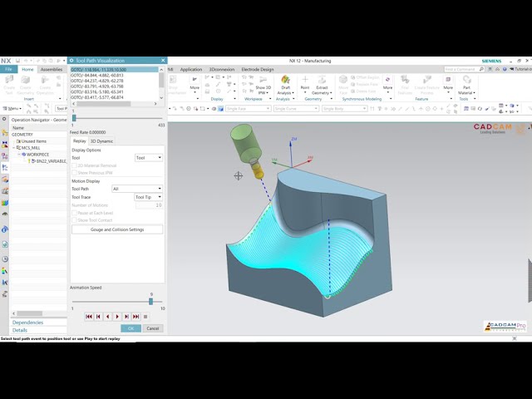This screenshot has width=532, height=399.
Task: Open Part Material tool
Action: click(467, 85)
